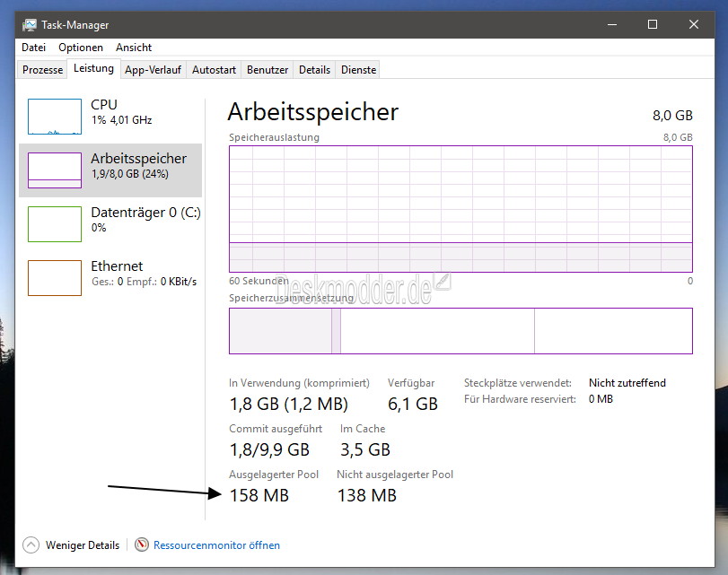Switch to the Dienste tab
The height and width of the screenshot is (575, 728).
(x=358, y=70)
